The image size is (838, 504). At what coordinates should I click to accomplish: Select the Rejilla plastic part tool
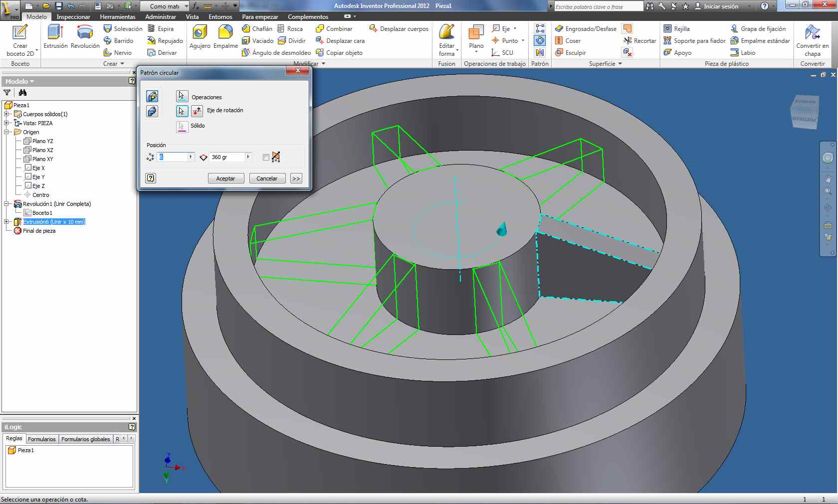point(676,28)
